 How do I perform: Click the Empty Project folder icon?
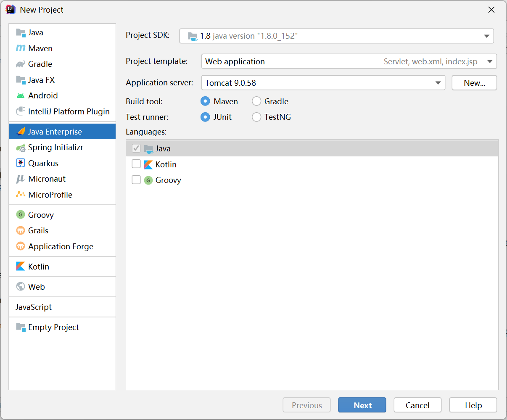coord(21,327)
